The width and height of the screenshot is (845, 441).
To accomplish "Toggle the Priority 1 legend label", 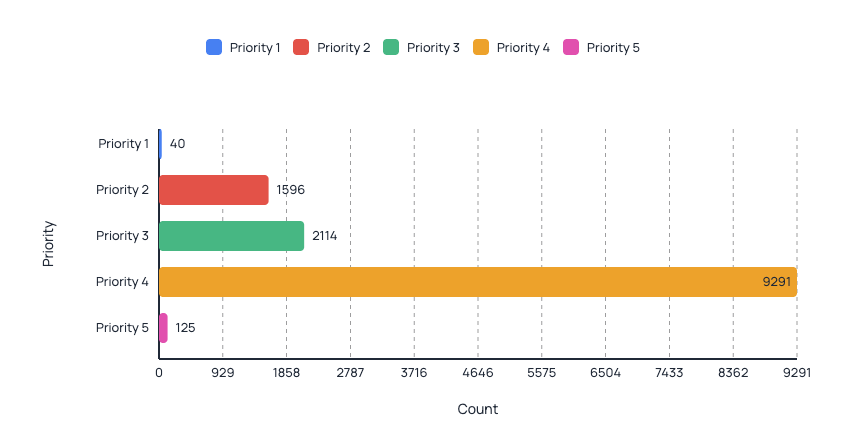I will (x=255, y=47).
